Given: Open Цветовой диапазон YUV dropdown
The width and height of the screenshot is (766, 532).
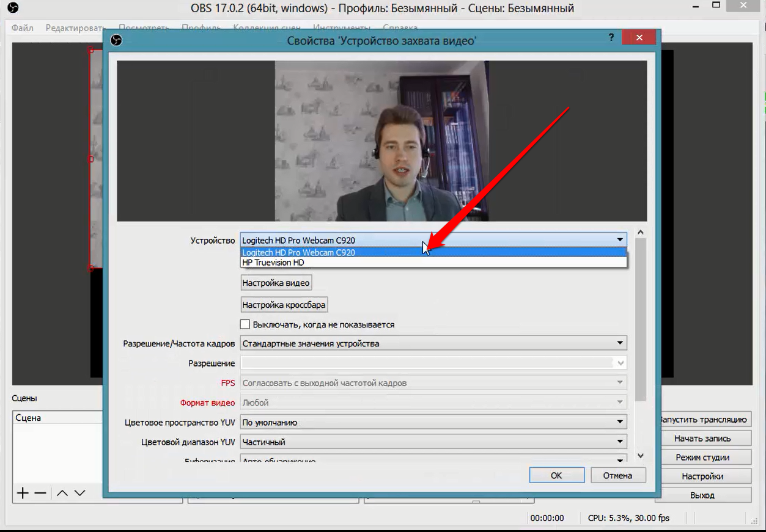Looking at the screenshot, I should [x=433, y=442].
